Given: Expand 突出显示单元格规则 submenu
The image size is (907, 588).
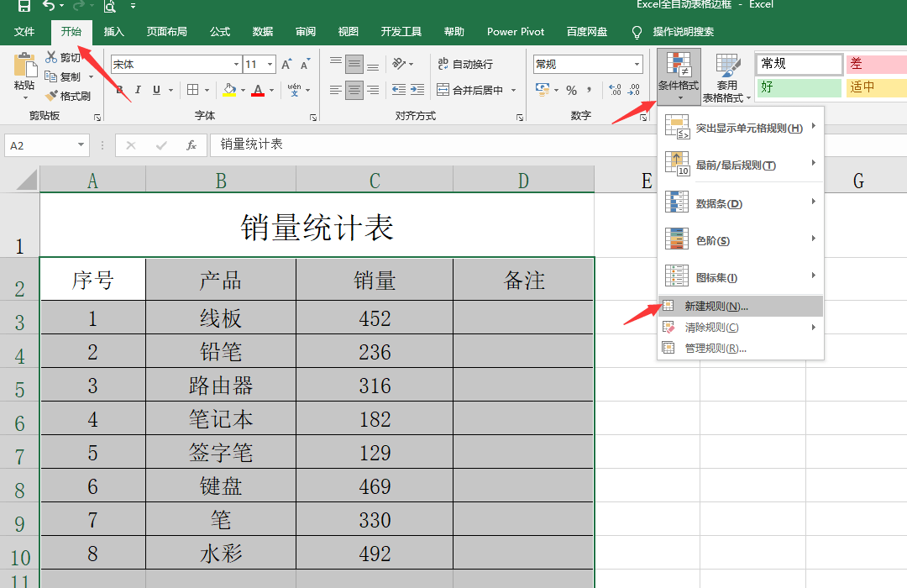Looking at the screenshot, I should (741, 128).
